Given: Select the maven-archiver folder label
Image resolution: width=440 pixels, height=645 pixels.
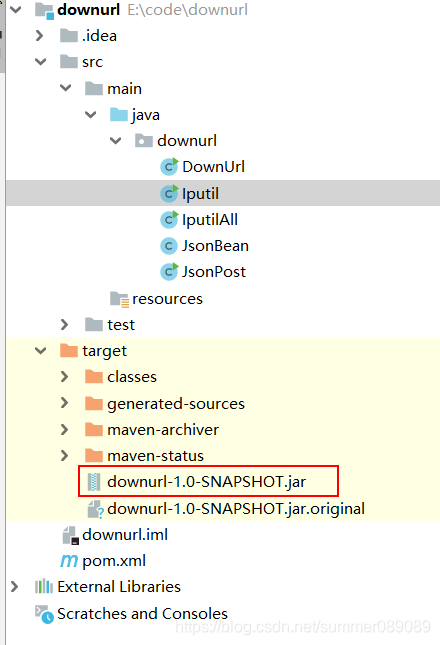Looking at the screenshot, I should pos(163,429).
